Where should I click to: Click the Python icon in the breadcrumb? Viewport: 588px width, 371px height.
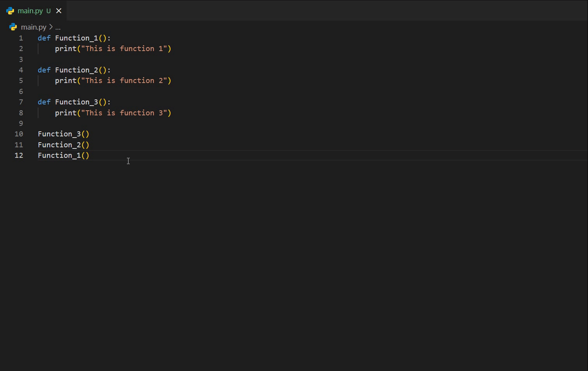pos(13,27)
